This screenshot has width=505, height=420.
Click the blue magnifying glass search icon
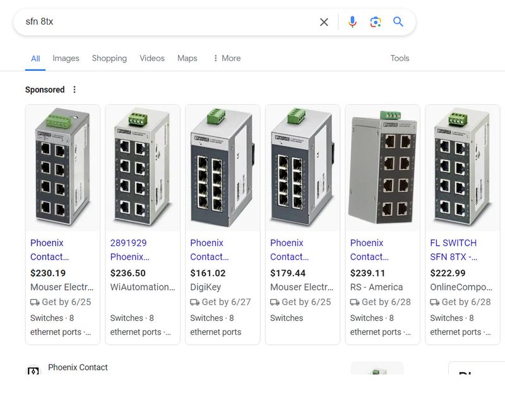point(398,22)
